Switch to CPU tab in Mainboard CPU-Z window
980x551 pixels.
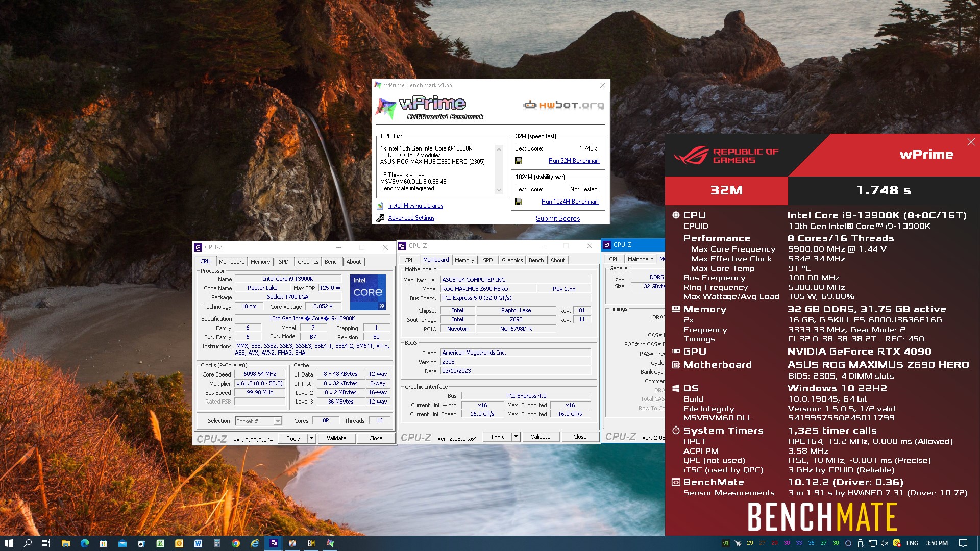coord(410,260)
